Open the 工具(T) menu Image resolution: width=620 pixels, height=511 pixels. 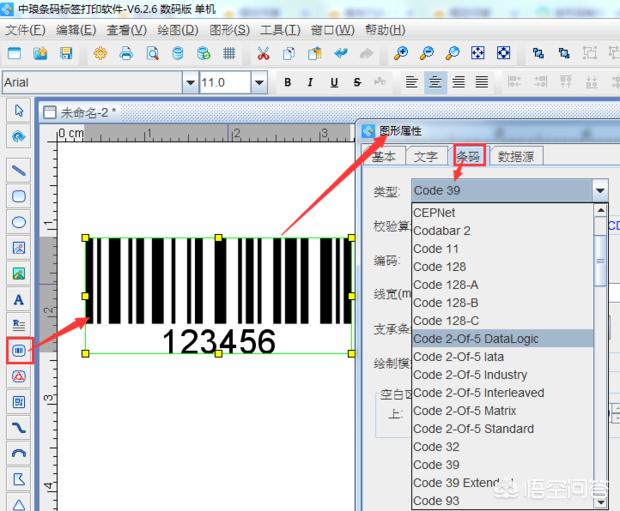(x=280, y=30)
